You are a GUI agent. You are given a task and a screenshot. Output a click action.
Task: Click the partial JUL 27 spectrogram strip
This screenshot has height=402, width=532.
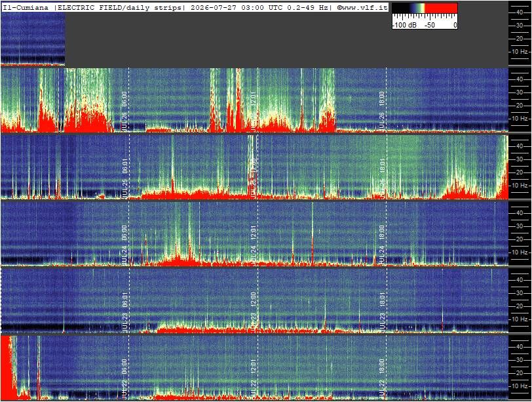coord(33,39)
